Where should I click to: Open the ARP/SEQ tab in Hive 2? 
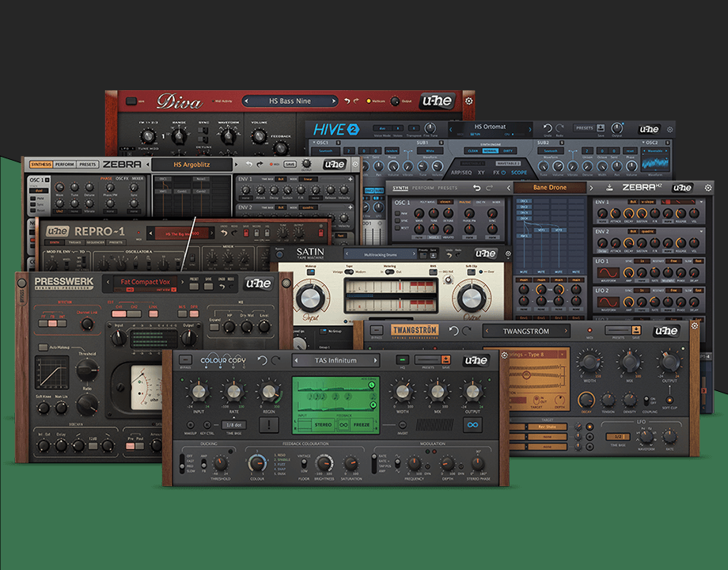[x=461, y=173]
